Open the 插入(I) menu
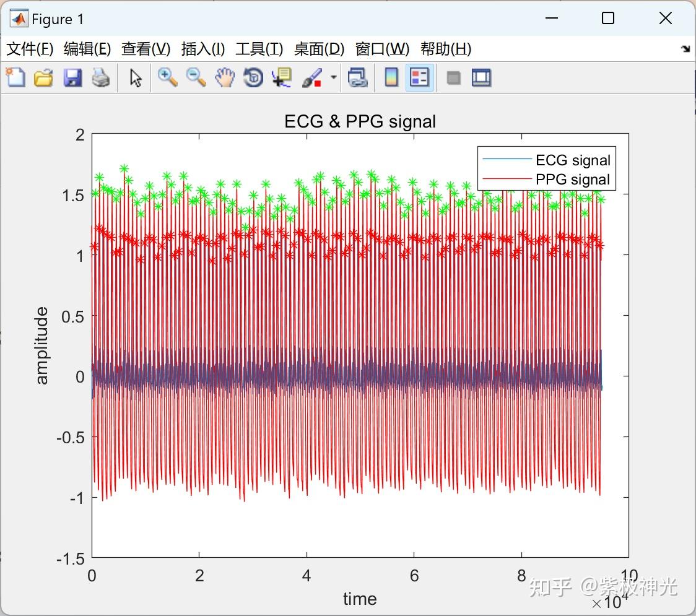 [202, 49]
